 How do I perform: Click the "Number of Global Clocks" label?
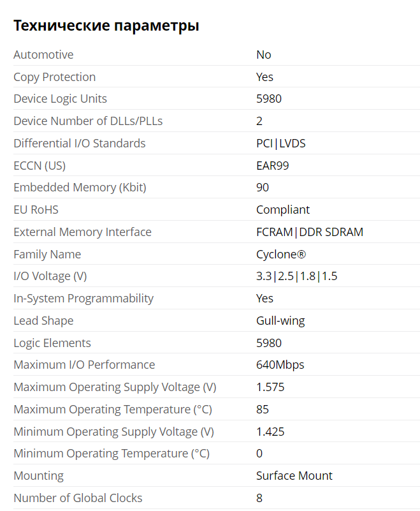78,498
